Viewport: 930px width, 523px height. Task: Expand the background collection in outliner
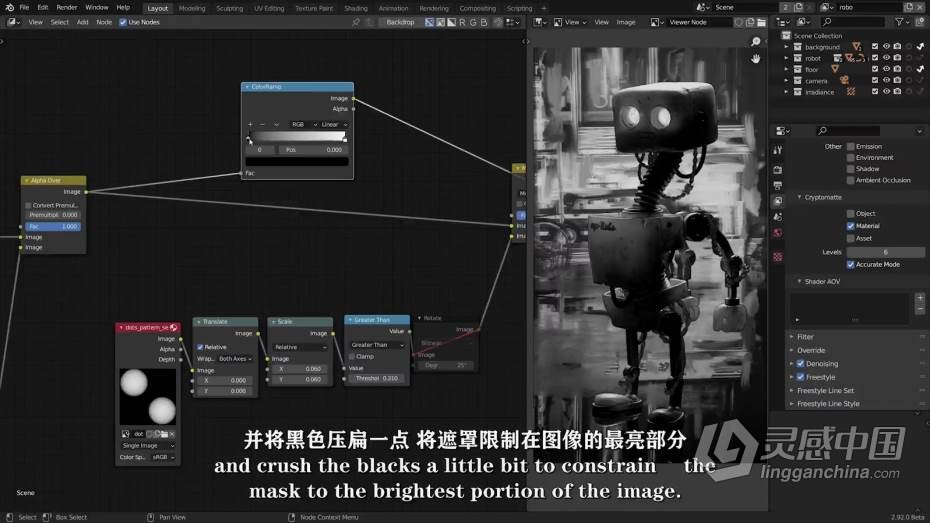click(x=786, y=47)
